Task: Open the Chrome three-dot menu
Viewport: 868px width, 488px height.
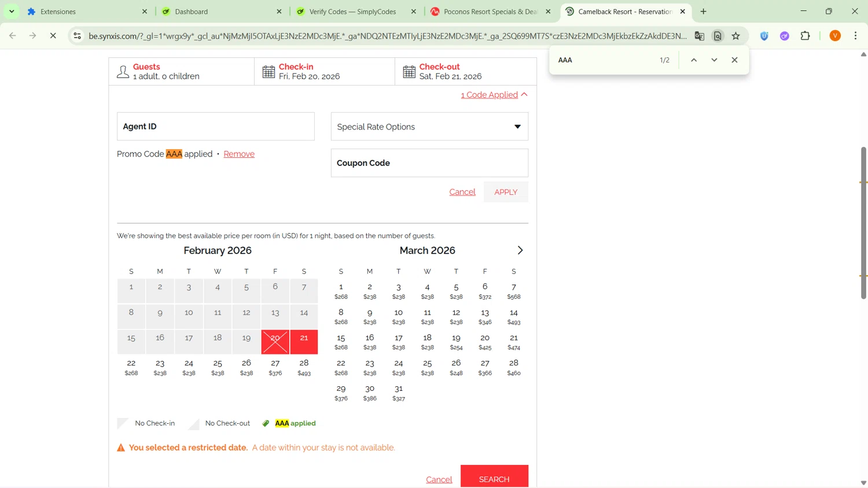Action: tap(856, 36)
